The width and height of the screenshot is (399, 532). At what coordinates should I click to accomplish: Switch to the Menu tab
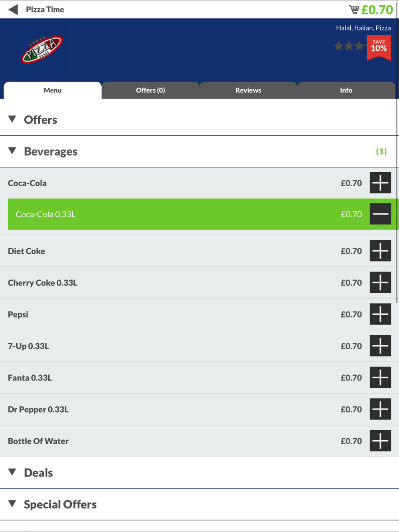pos(53,90)
